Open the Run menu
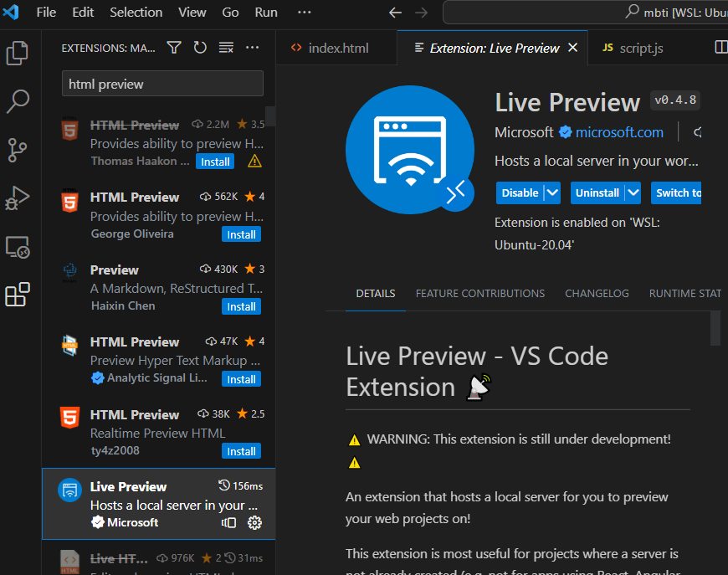Image resolution: width=728 pixels, height=575 pixels. 266,12
